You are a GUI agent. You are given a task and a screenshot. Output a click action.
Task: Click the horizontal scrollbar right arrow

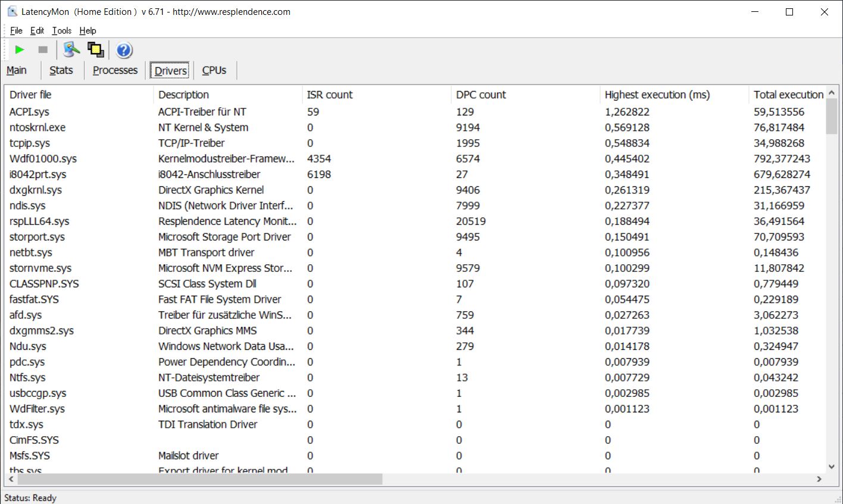pyautogui.click(x=819, y=479)
